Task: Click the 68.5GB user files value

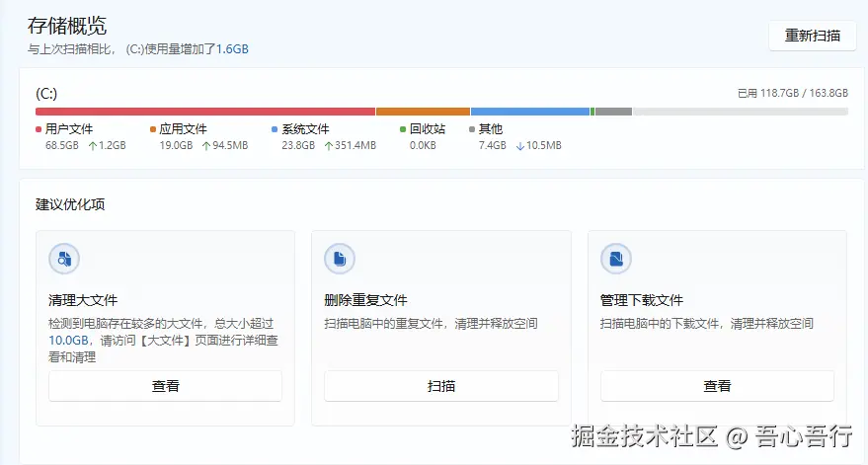Action: (x=62, y=145)
